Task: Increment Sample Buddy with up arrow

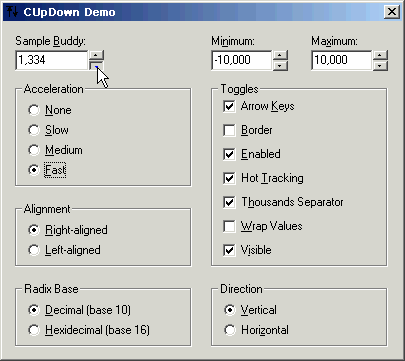Action: pos(96,55)
